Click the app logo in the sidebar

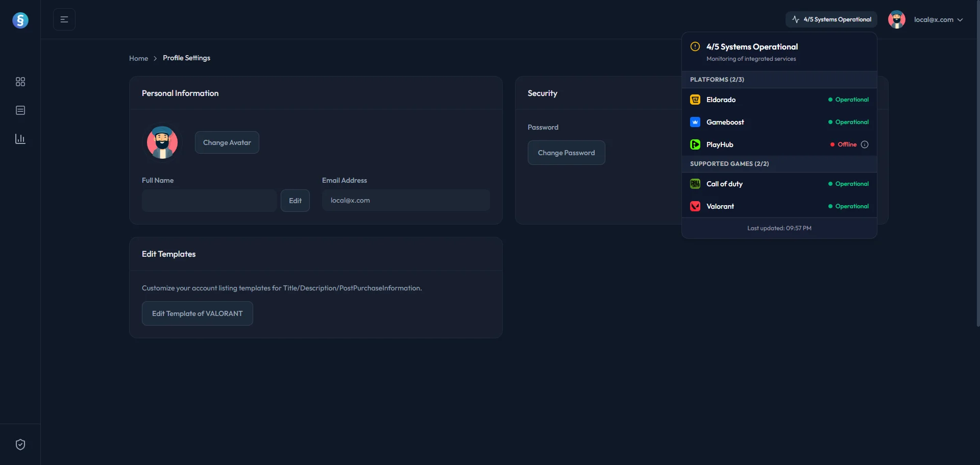tap(20, 20)
